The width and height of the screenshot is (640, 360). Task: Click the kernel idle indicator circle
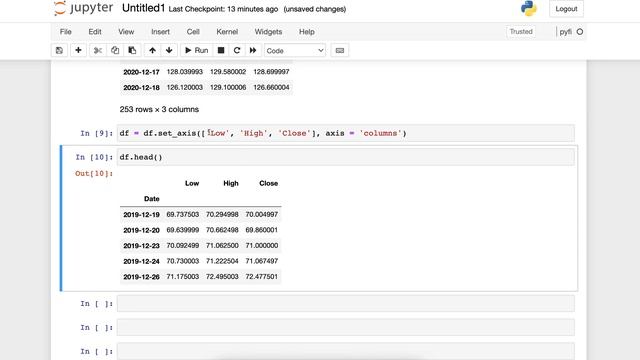pyautogui.click(x=580, y=32)
